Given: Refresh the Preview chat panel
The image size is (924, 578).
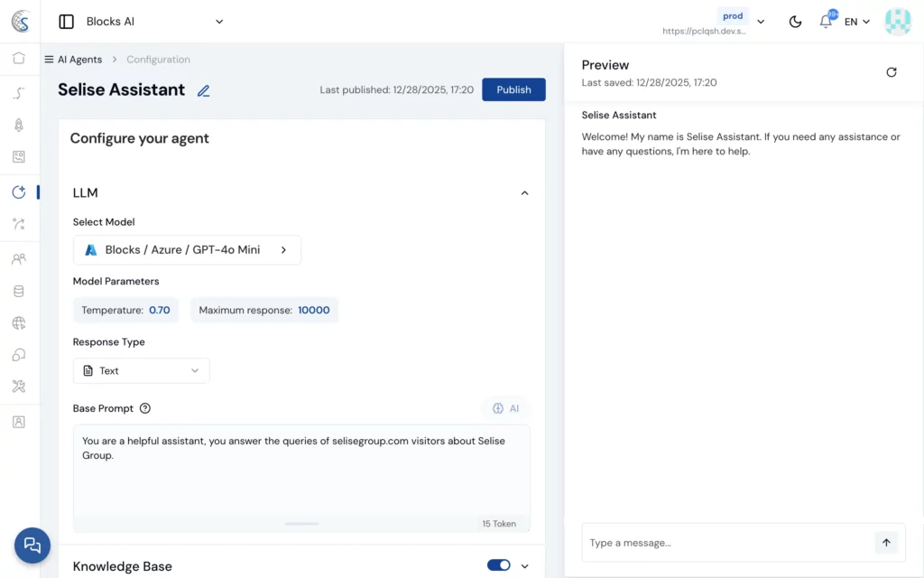Looking at the screenshot, I should pos(892,72).
